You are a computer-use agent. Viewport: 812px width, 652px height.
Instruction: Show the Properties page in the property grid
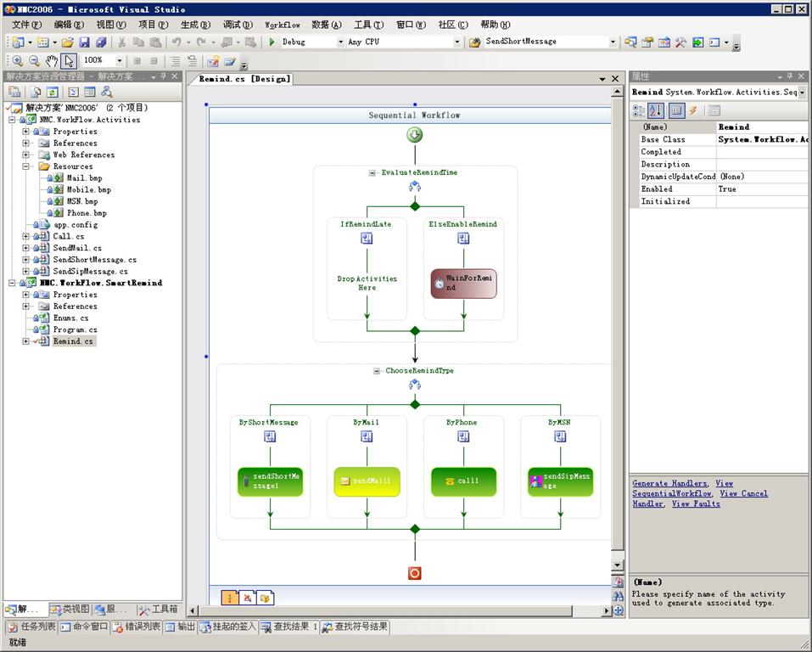click(675, 110)
